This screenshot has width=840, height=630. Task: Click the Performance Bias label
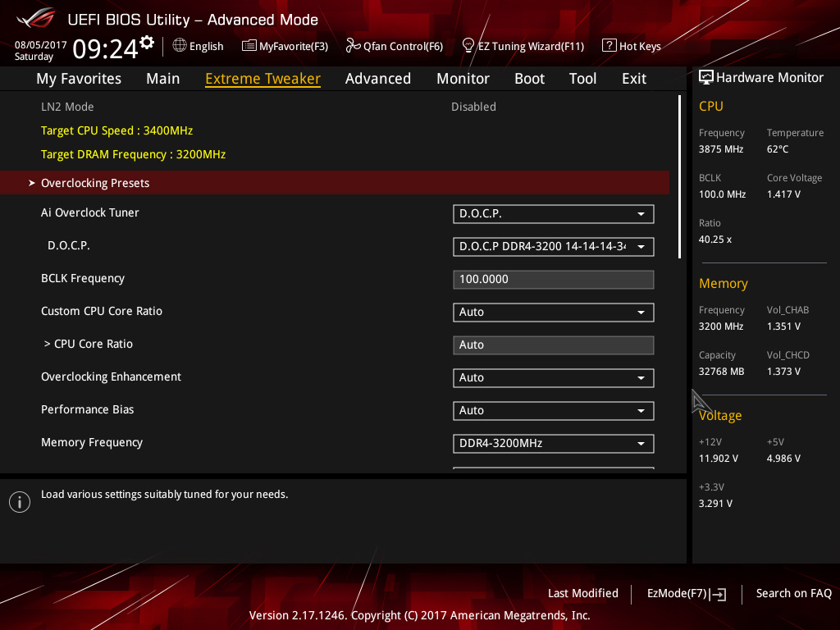pyautogui.click(x=87, y=409)
